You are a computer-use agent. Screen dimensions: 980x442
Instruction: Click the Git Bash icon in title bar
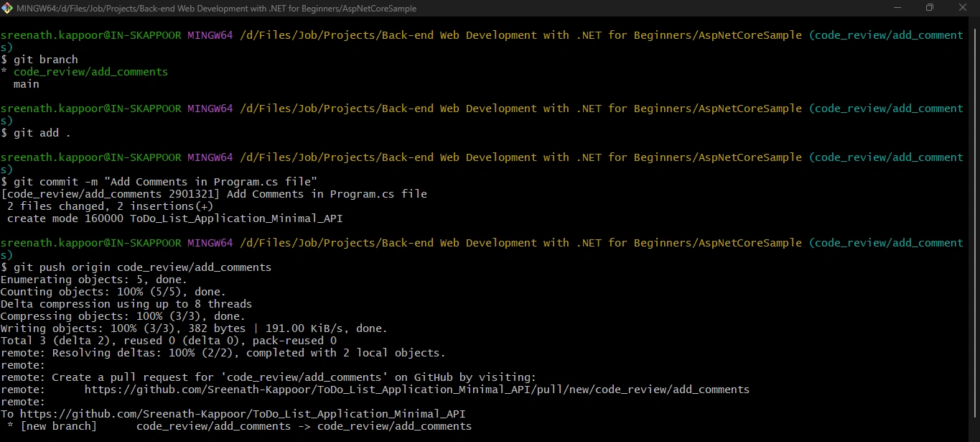(8, 8)
